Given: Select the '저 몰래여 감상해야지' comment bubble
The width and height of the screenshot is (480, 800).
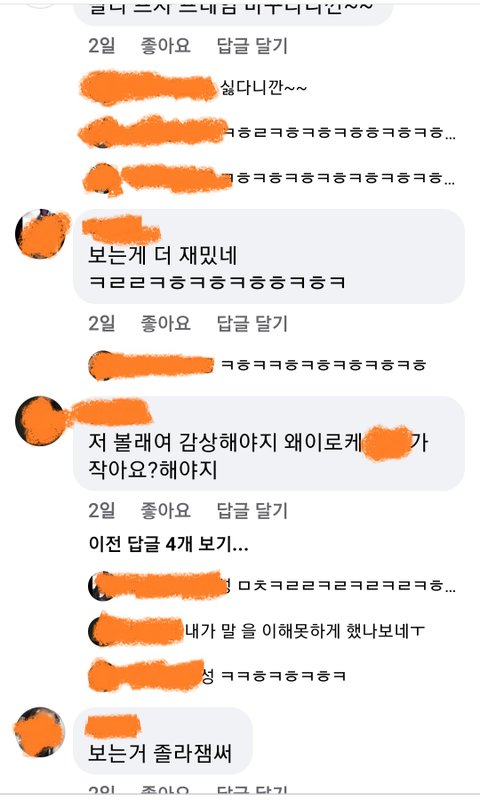Looking at the screenshot, I should [269, 443].
